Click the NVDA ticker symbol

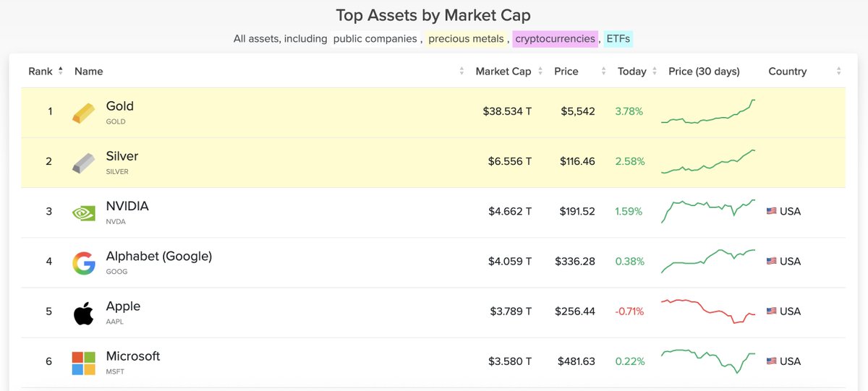[x=116, y=221]
